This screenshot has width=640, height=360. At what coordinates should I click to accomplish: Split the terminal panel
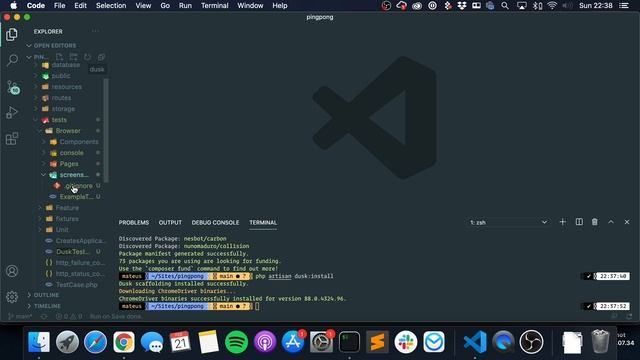(x=579, y=222)
